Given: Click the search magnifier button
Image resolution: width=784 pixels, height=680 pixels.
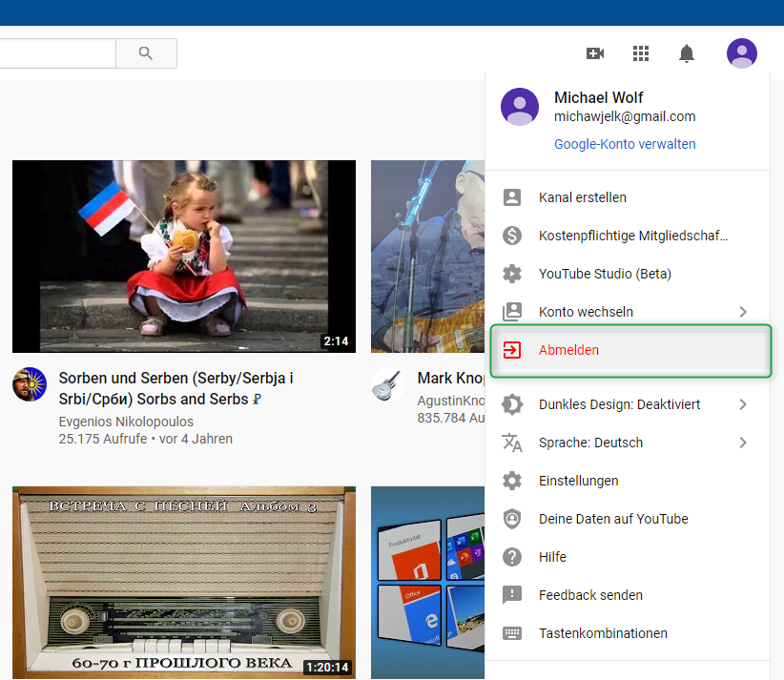Looking at the screenshot, I should pos(146,53).
